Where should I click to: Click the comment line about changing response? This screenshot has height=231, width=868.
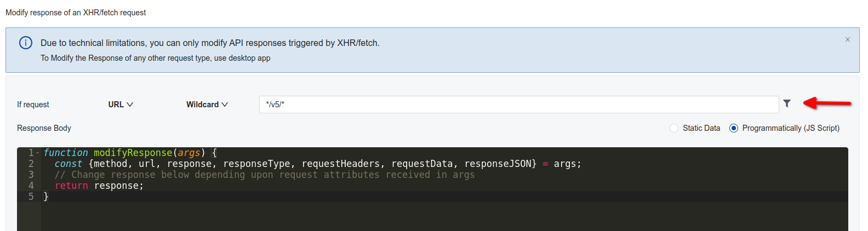pos(265,175)
